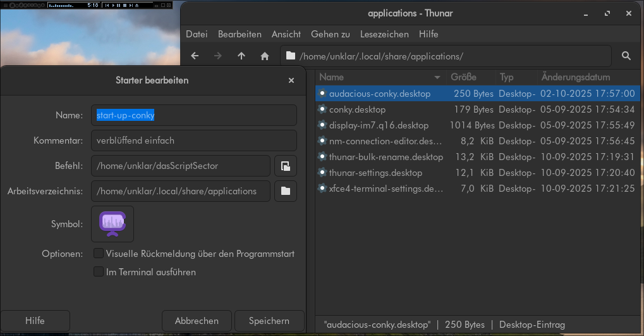Viewport: 644px width, 336px height.
Task: Sort files by the Änderungsdatum column
Action: pyautogui.click(x=588, y=77)
